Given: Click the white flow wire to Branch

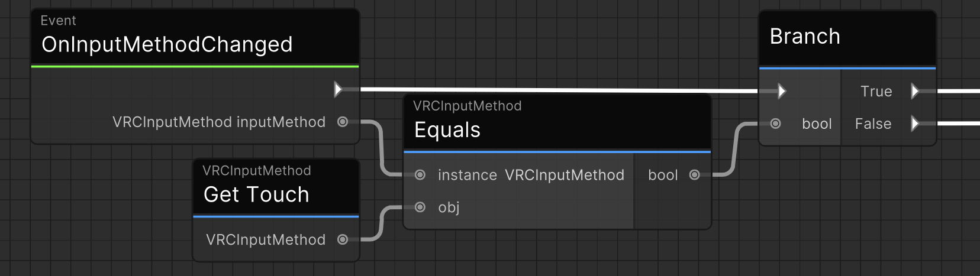Looking at the screenshot, I should point(556,90).
